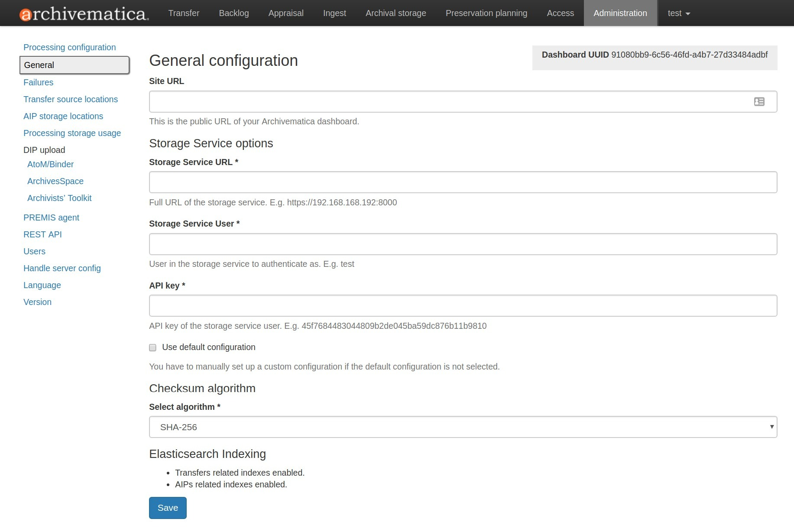
Task: Open the Ingest tab
Action: point(334,13)
